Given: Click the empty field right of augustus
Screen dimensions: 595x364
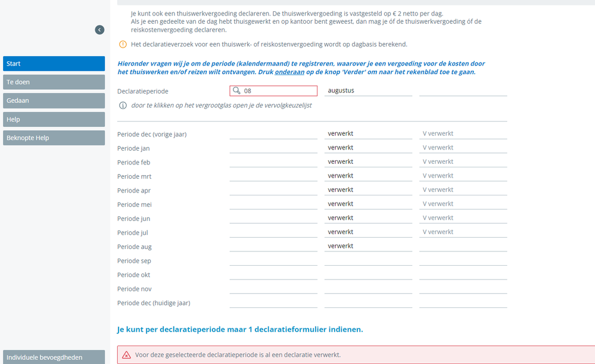Looking at the screenshot, I should tap(463, 91).
